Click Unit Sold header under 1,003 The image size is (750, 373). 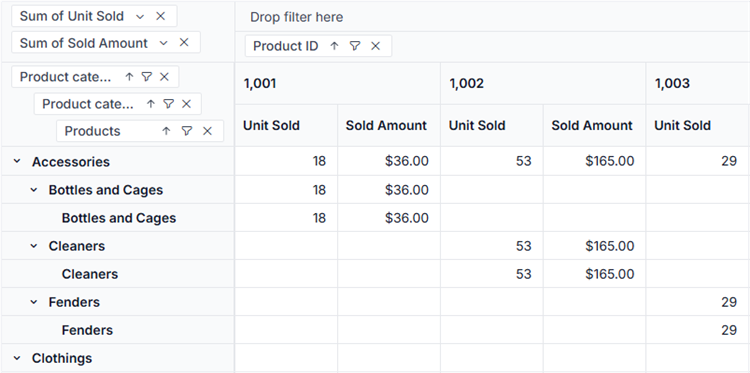(x=697, y=126)
